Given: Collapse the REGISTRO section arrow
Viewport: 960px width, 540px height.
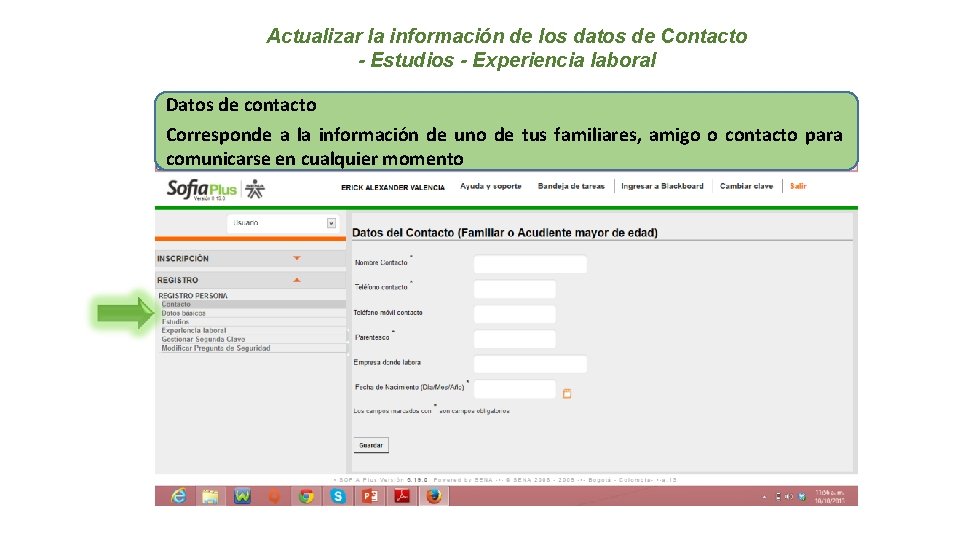Looking at the screenshot, I should [297, 280].
